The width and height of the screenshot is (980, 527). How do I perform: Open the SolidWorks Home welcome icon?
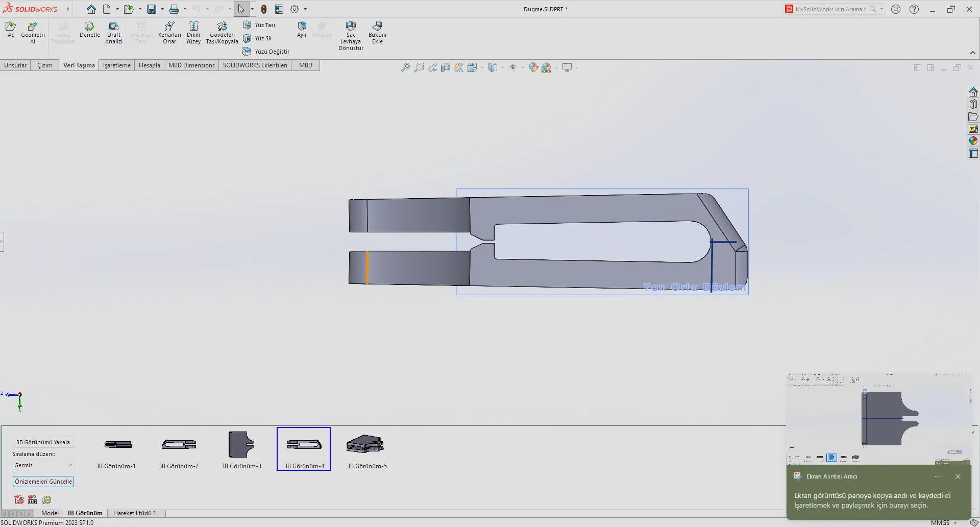tap(91, 9)
